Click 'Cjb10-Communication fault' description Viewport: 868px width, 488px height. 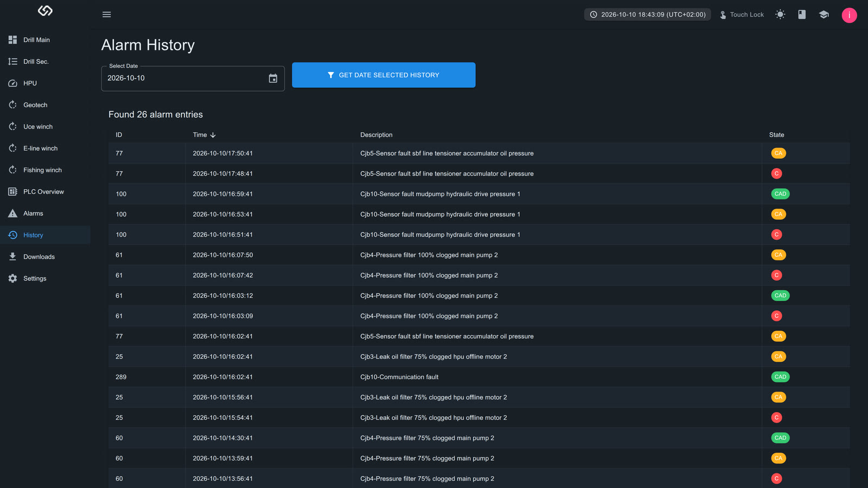[399, 377]
